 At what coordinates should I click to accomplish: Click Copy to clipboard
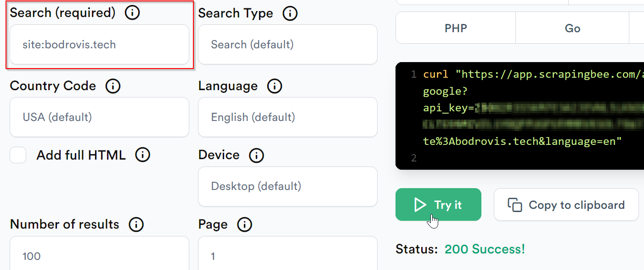[x=566, y=204]
